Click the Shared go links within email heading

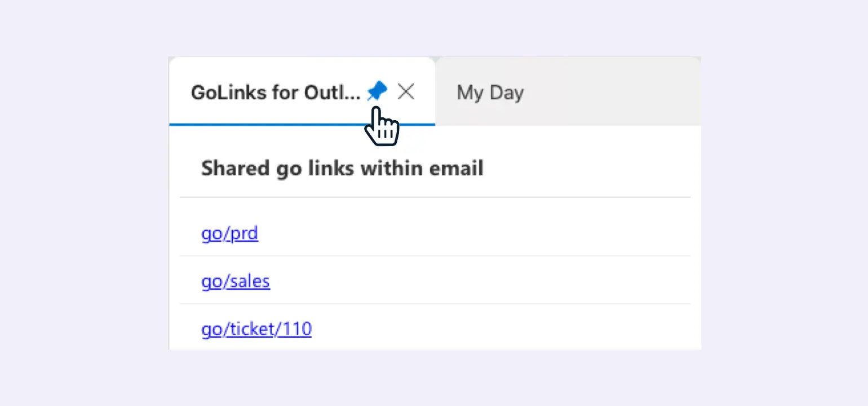(342, 168)
